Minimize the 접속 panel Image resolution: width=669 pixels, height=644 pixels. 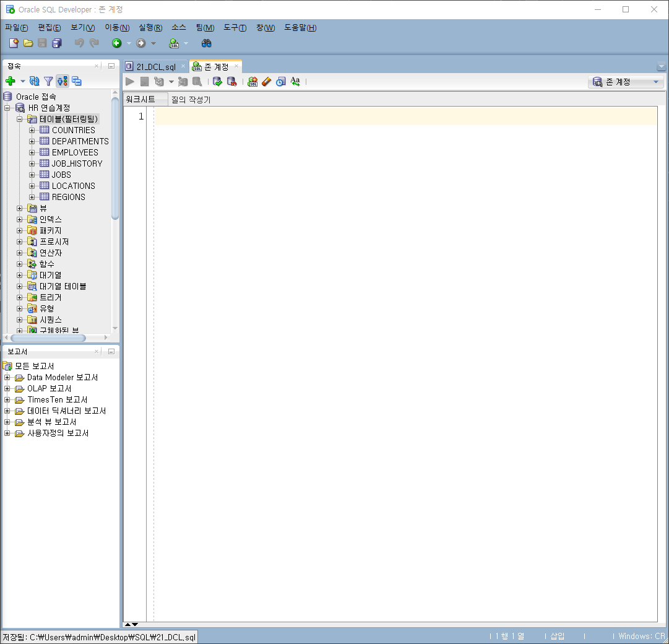click(x=111, y=66)
